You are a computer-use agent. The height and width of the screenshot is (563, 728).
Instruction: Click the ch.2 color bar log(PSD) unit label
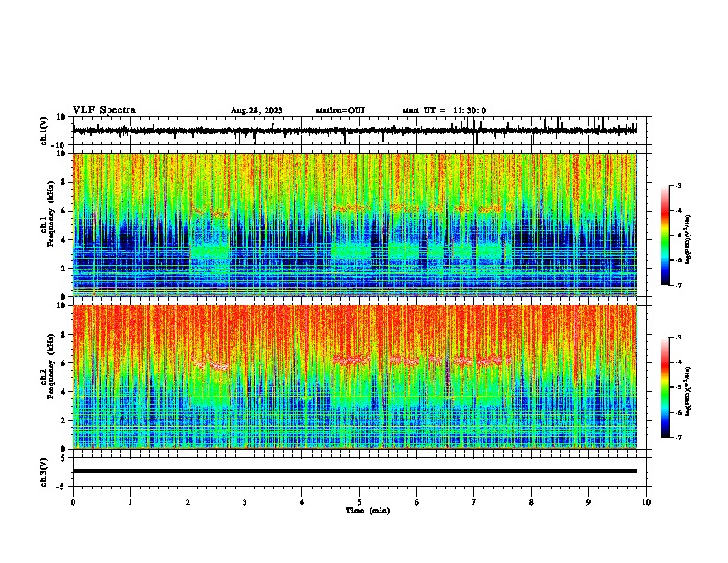pos(688,392)
